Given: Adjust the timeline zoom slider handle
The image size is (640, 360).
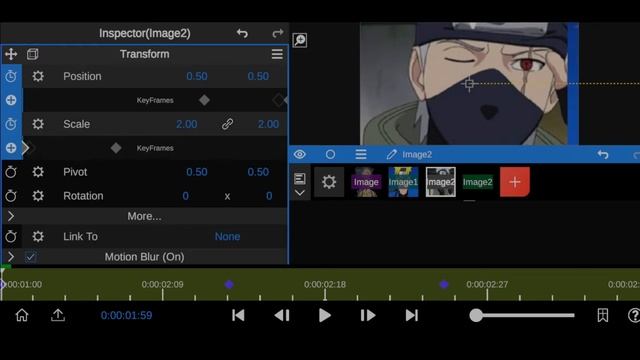Looking at the screenshot, I should (x=476, y=315).
